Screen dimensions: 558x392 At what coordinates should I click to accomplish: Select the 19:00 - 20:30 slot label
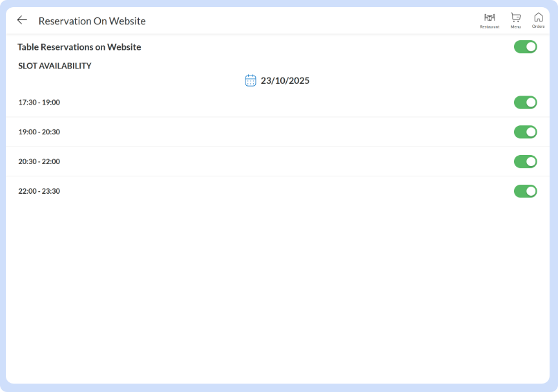[39, 132]
